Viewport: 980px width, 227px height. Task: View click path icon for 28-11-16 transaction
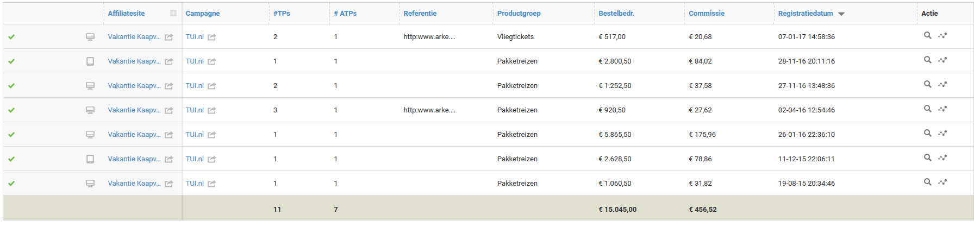click(x=942, y=60)
